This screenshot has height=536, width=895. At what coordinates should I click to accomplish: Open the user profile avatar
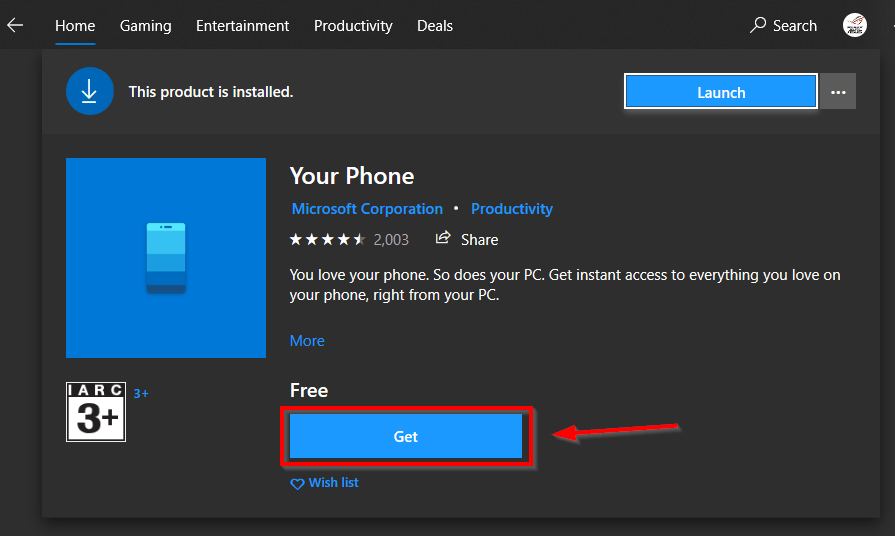[x=854, y=25]
